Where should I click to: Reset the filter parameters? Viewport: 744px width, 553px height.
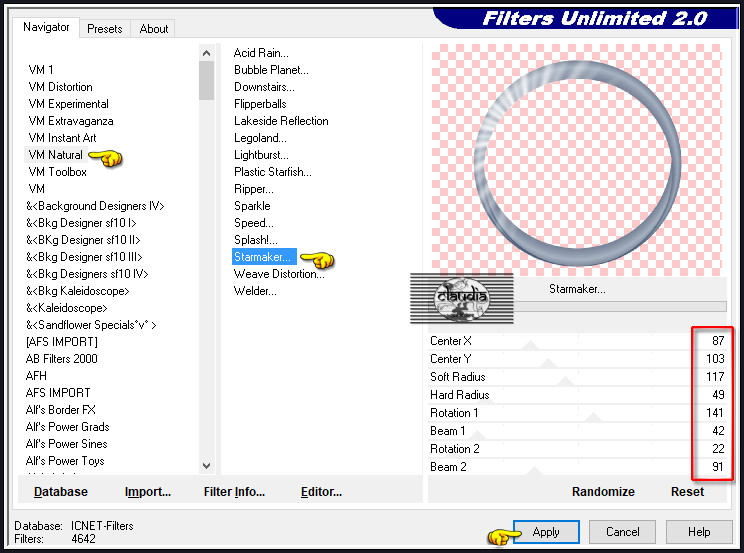pos(687,492)
